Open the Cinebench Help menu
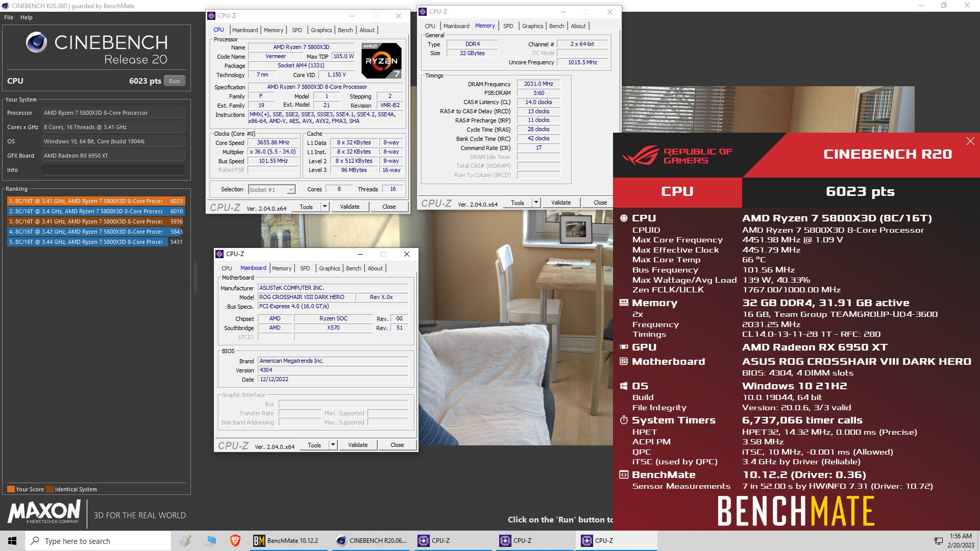The height and width of the screenshot is (551, 980). click(x=27, y=17)
